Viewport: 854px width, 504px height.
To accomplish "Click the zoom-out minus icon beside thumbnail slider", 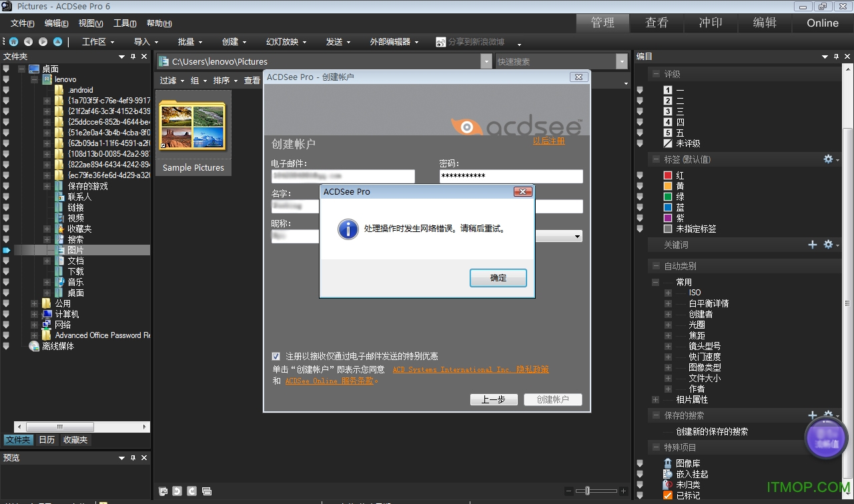I will [569, 491].
